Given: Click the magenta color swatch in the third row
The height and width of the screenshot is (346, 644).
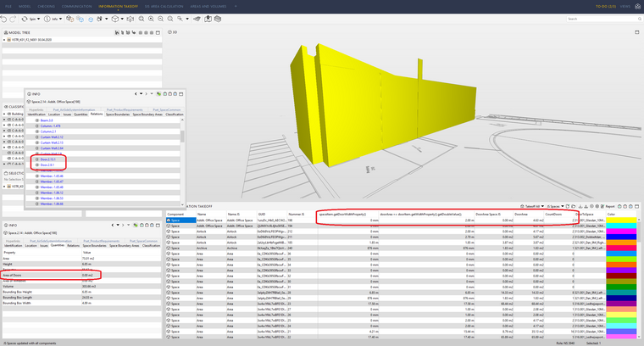Looking at the screenshot, I should (x=621, y=232).
